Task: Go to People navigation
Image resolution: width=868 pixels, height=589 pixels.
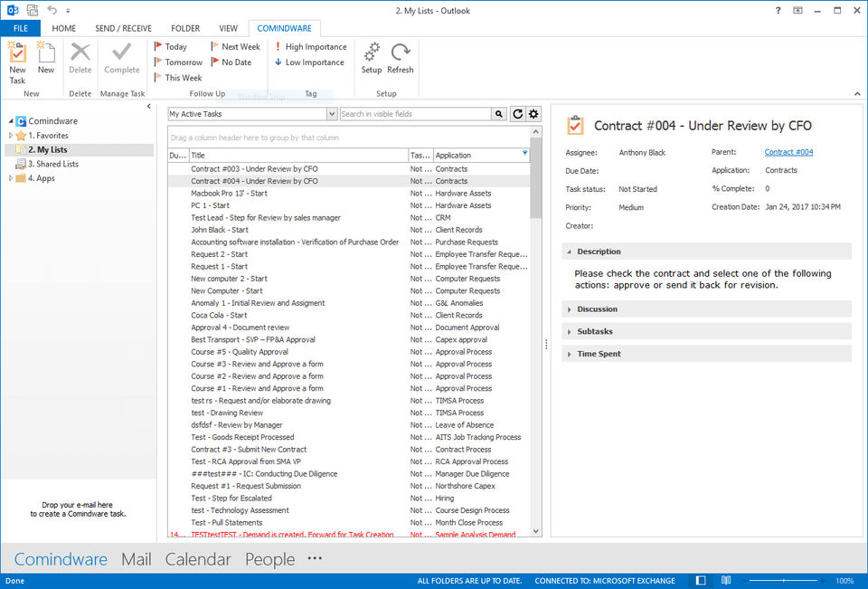Action: [269, 559]
